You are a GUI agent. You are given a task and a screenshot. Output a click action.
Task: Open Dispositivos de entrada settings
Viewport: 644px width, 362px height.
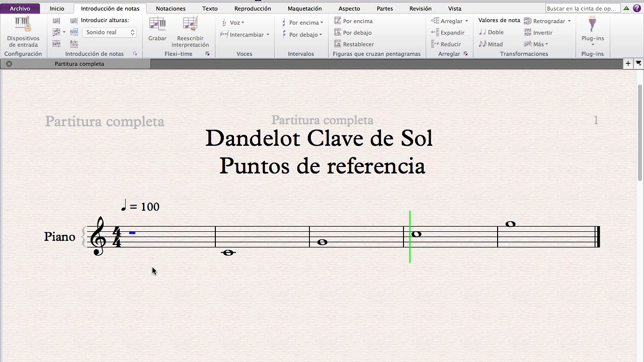pyautogui.click(x=23, y=32)
